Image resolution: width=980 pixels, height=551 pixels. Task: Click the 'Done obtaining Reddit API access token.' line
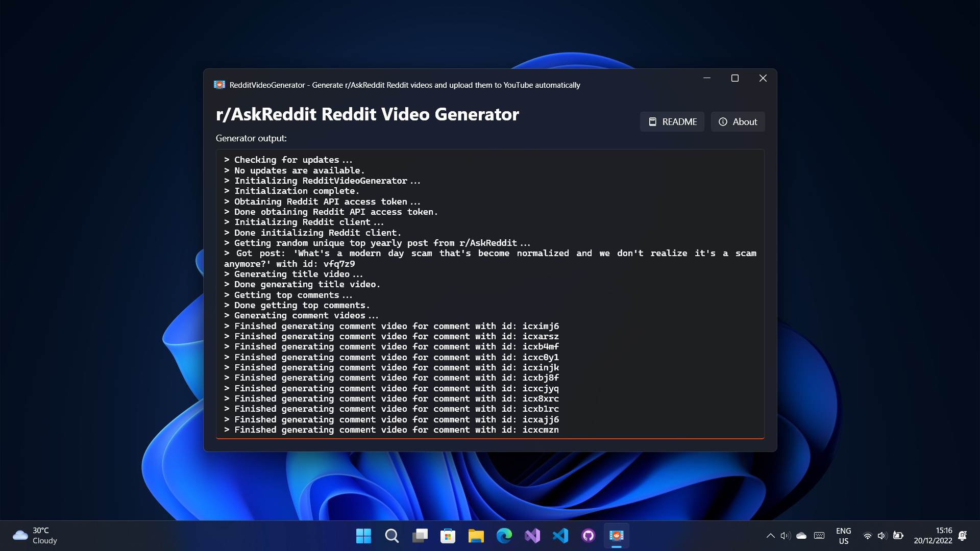pos(331,212)
